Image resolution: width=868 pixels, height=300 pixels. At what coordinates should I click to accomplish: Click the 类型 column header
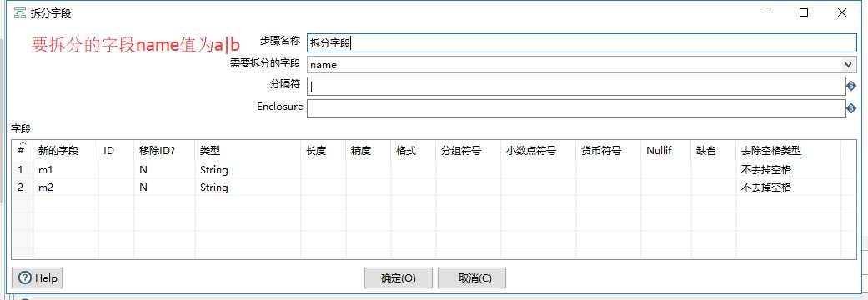pos(248,151)
